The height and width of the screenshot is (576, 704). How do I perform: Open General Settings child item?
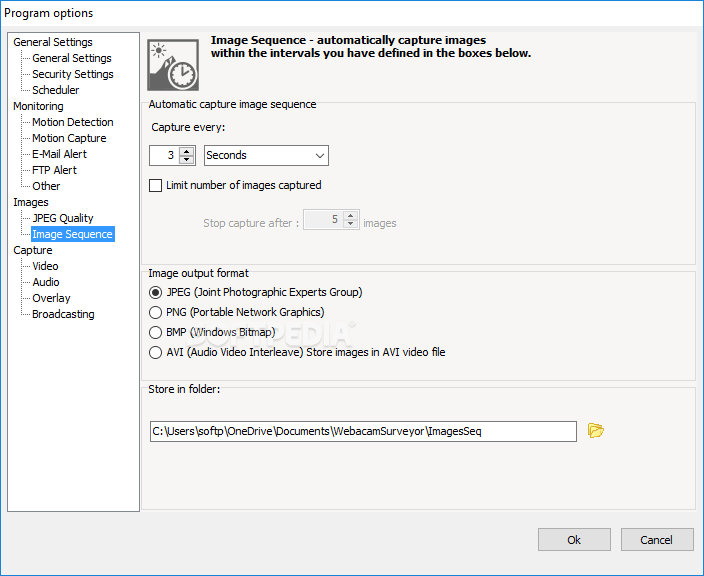coord(72,58)
